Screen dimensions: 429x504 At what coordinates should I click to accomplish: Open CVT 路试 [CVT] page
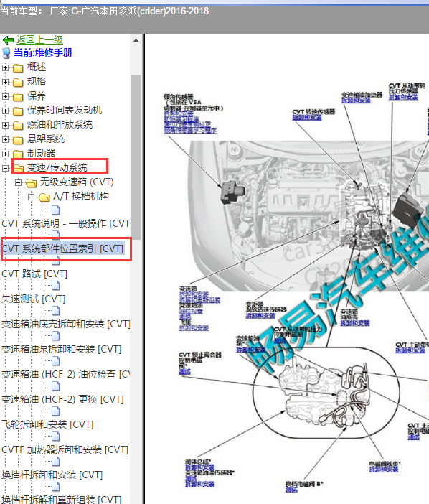point(34,274)
